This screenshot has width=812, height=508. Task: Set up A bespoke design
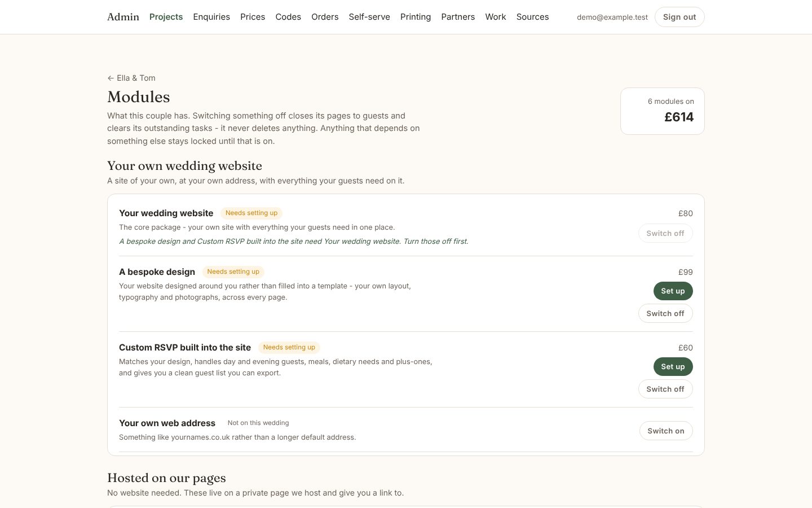673,291
